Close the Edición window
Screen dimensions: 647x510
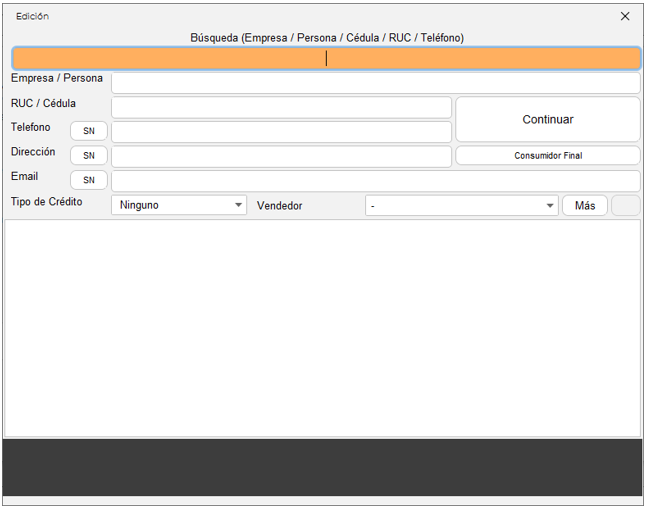625,16
